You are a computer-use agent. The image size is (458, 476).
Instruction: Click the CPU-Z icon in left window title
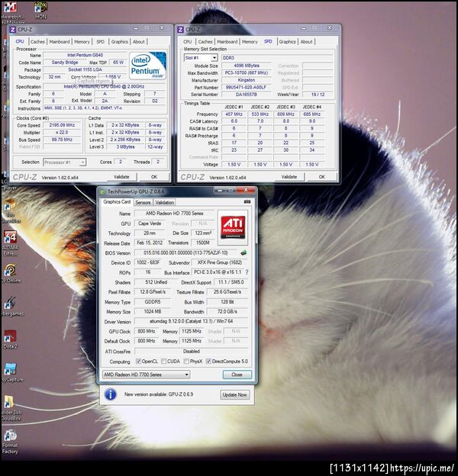point(13,30)
